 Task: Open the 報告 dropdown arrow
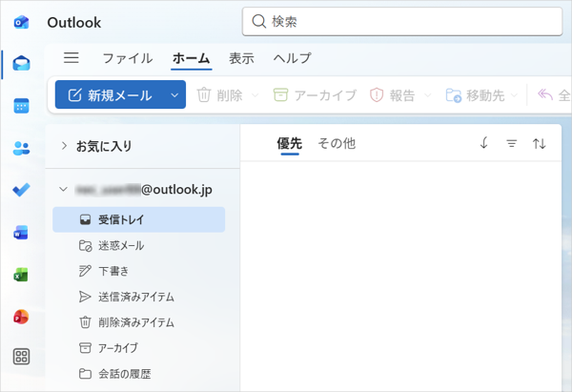point(427,95)
